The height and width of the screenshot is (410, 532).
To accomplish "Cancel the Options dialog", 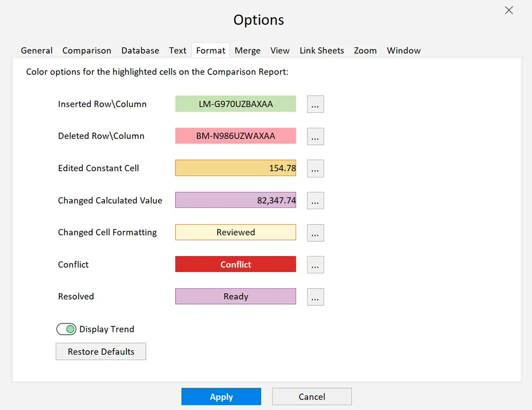I will [x=312, y=396].
